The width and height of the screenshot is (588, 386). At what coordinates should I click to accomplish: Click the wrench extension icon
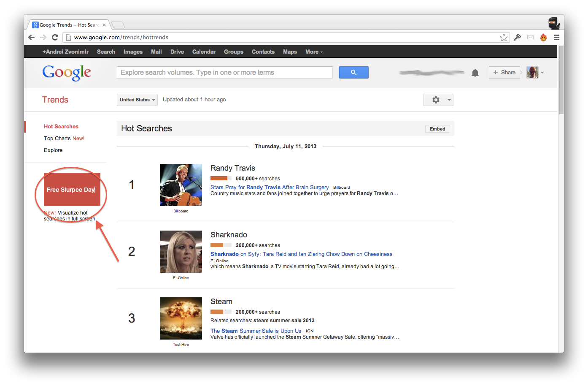(517, 37)
